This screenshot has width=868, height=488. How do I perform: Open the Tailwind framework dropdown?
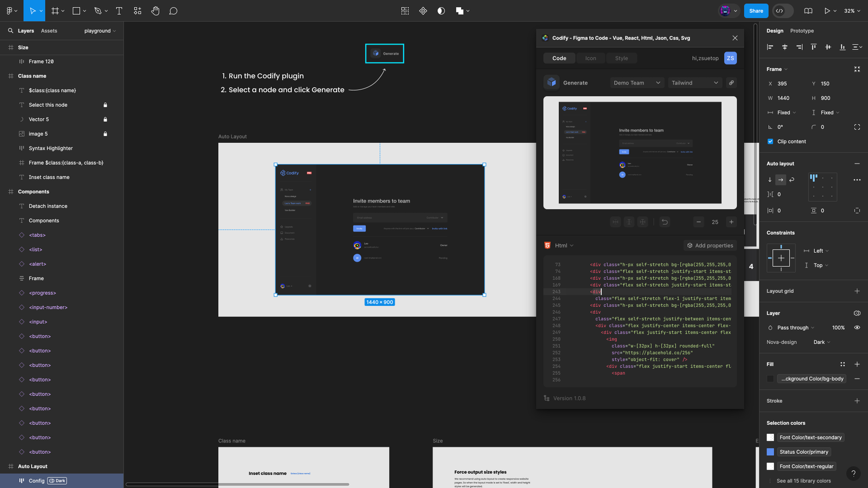tap(695, 83)
